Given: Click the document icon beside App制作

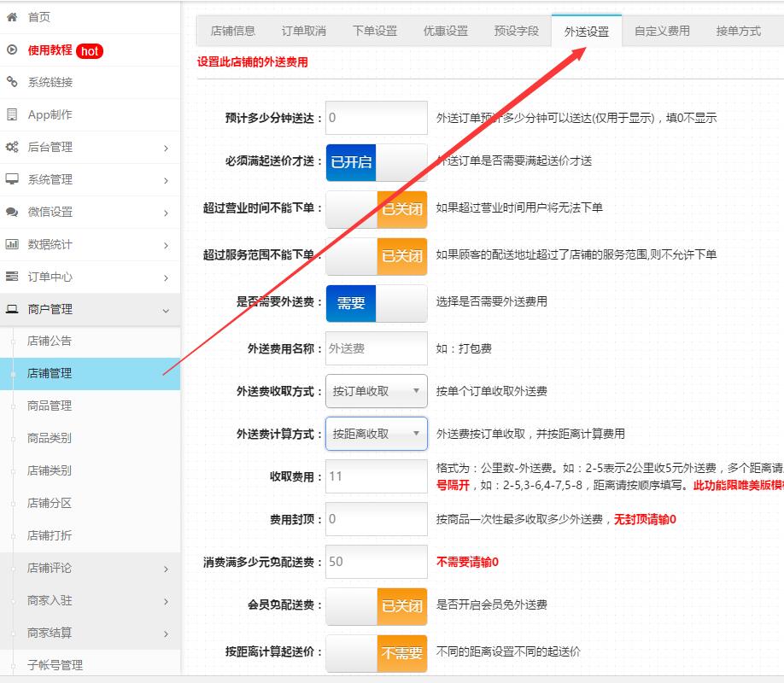Looking at the screenshot, I should point(12,114).
